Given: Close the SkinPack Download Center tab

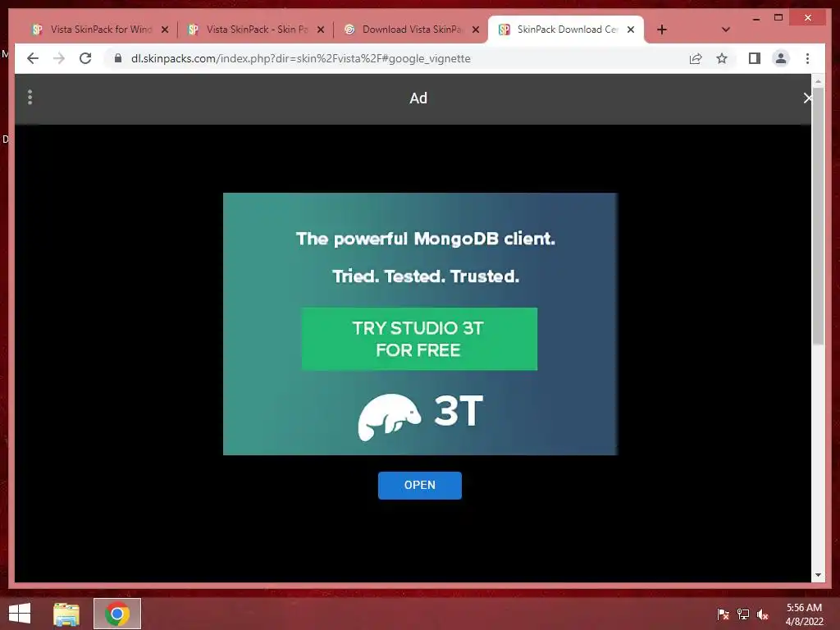Looking at the screenshot, I should click(631, 30).
